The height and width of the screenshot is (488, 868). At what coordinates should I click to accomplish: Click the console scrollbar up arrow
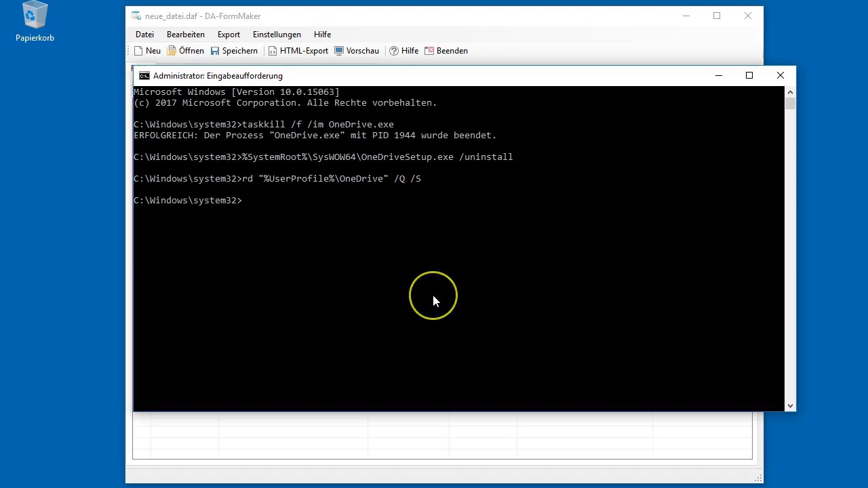[790, 91]
